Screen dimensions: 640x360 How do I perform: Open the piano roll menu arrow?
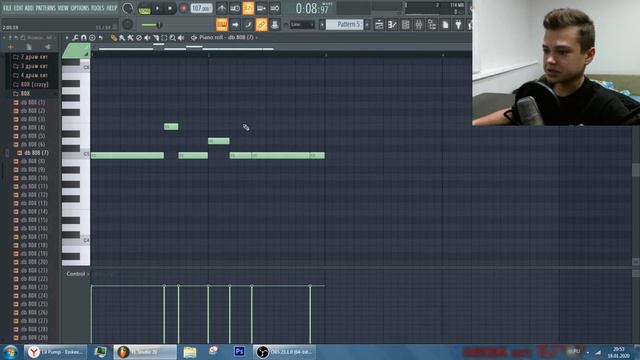point(67,38)
